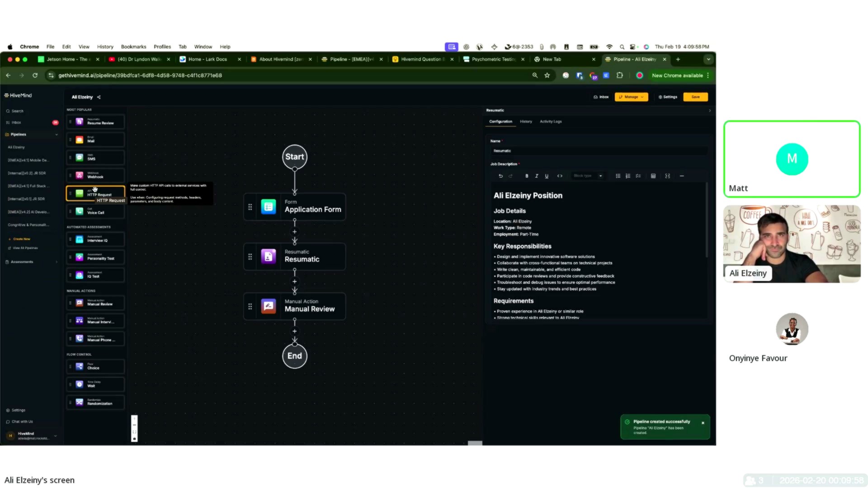This screenshot has width=868, height=488.
Task: Click the Manual Phone block icon
Action: coord(80,338)
